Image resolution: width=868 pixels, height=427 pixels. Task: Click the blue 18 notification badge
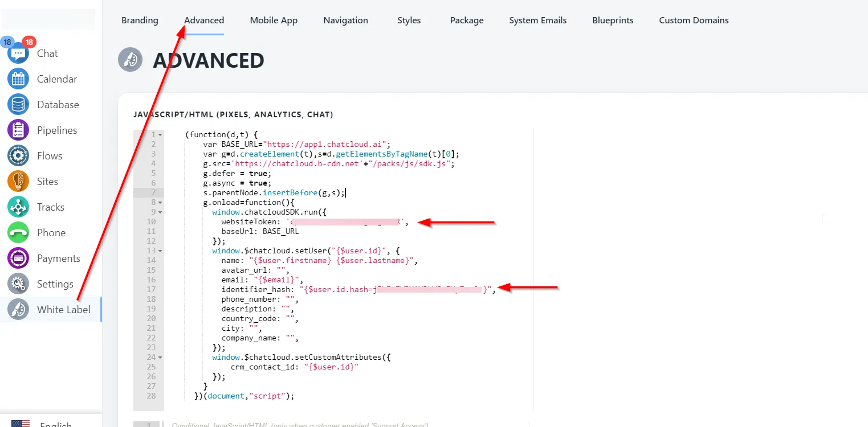7,42
